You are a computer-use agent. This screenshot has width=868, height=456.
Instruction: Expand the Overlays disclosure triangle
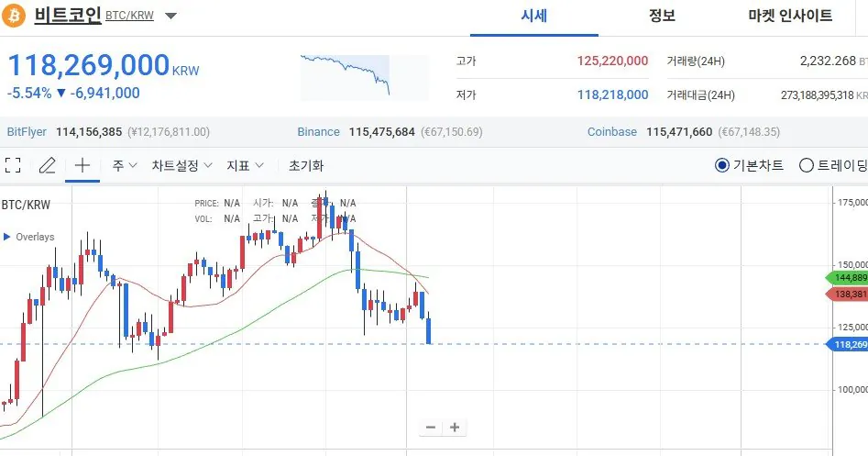[7, 237]
